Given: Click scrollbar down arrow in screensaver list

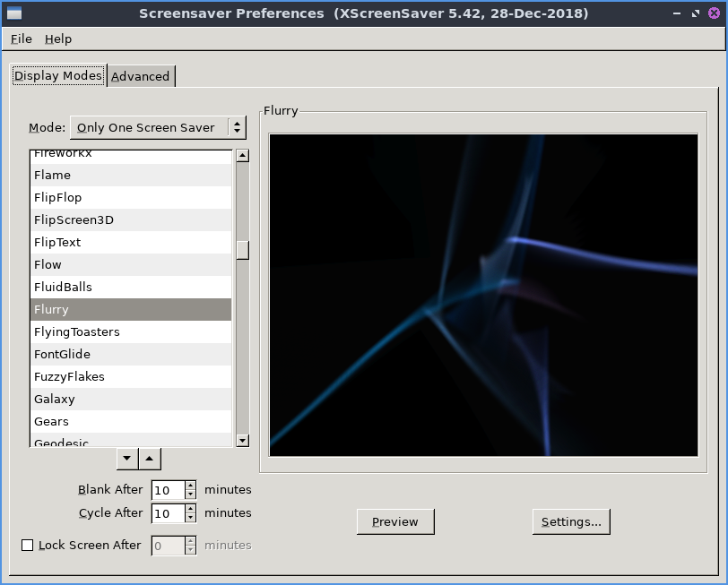Looking at the screenshot, I should click(x=242, y=440).
